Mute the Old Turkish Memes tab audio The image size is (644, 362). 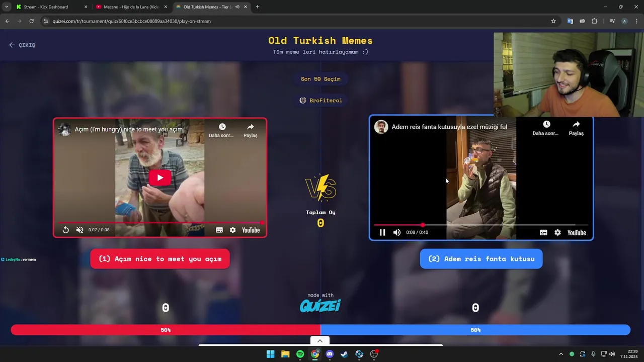tap(237, 7)
